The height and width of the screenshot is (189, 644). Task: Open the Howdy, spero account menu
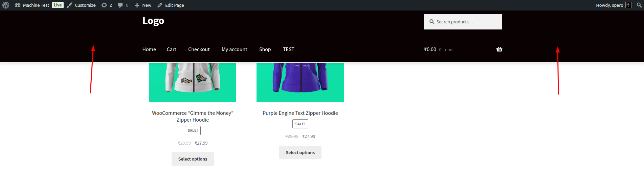pyautogui.click(x=609, y=5)
